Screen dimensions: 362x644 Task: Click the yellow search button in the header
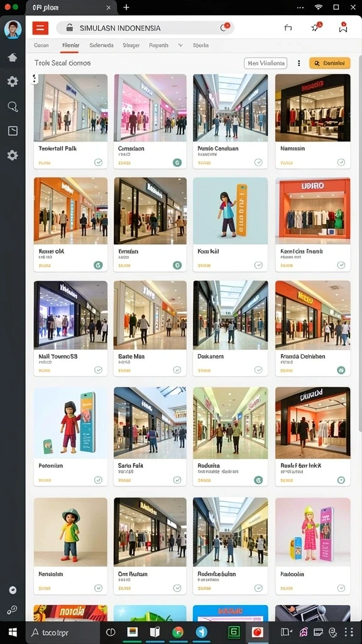[329, 63]
